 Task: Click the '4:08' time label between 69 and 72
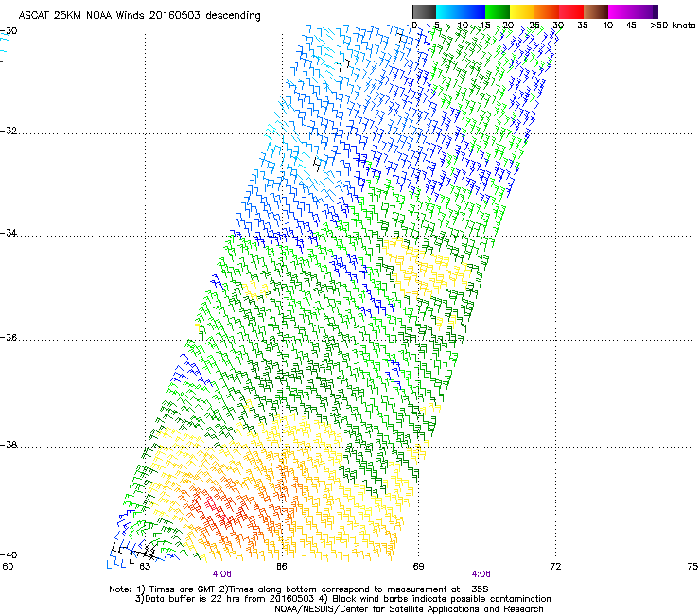(x=481, y=574)
